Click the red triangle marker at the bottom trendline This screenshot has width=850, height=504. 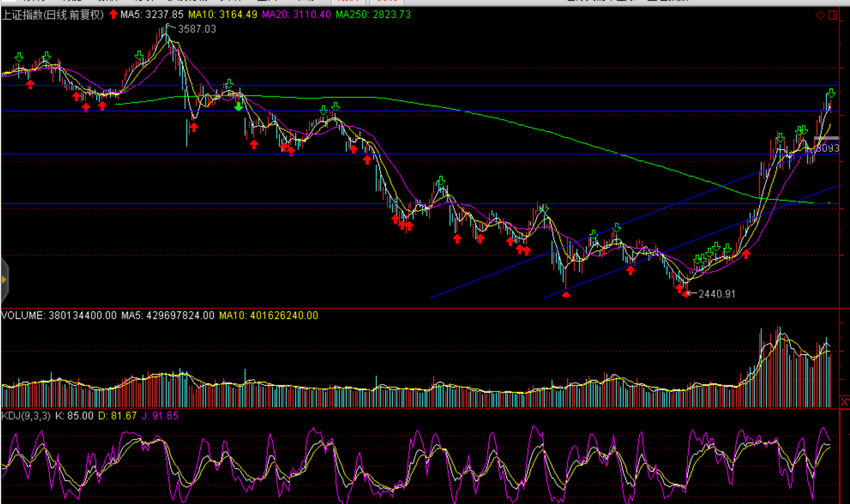tap(566, 294)
